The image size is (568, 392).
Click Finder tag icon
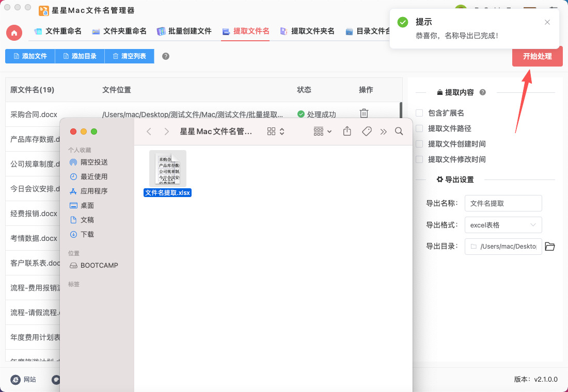coord(367,132)
